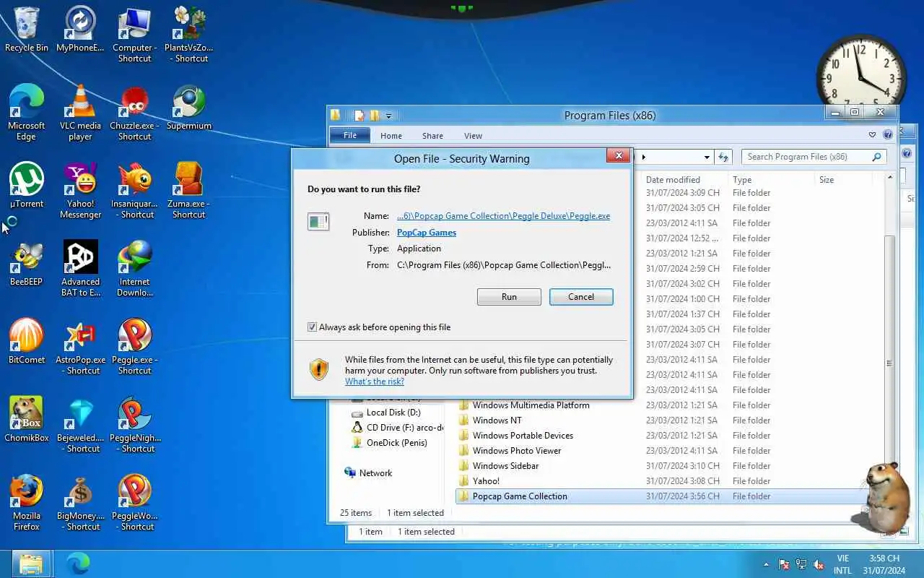Open Explorer help question mark icon
Image resolution: width=924 pixels, height=578 pixels.
tap(888, 135)
